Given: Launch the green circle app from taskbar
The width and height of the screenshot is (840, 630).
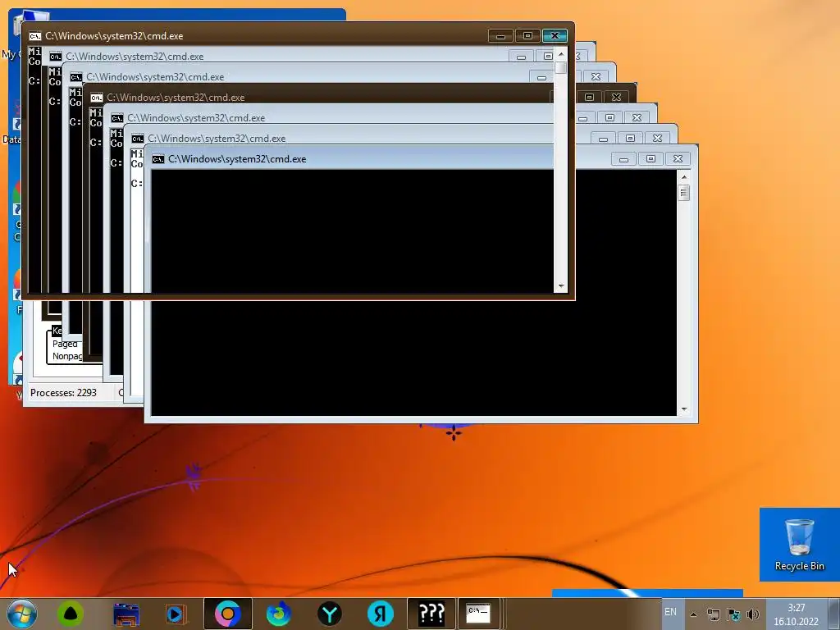Looking at the screenshot, I should tap(71, 614).
